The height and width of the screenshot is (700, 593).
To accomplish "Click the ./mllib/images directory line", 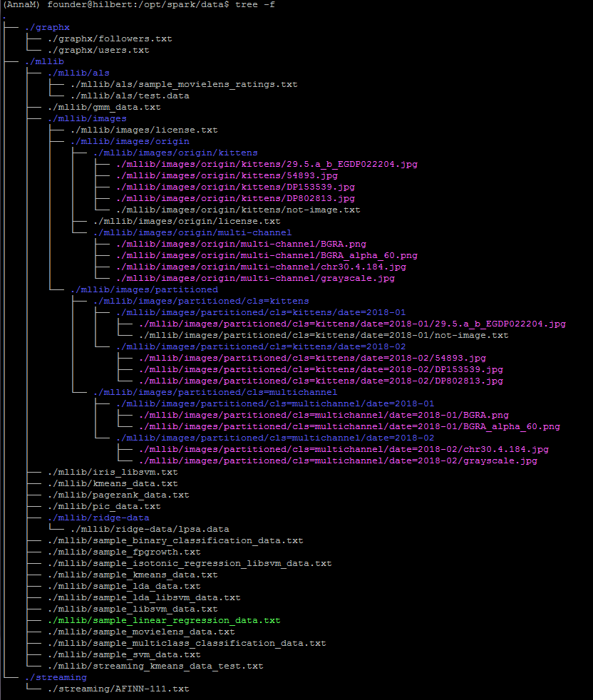I will (x=87, y=118).
